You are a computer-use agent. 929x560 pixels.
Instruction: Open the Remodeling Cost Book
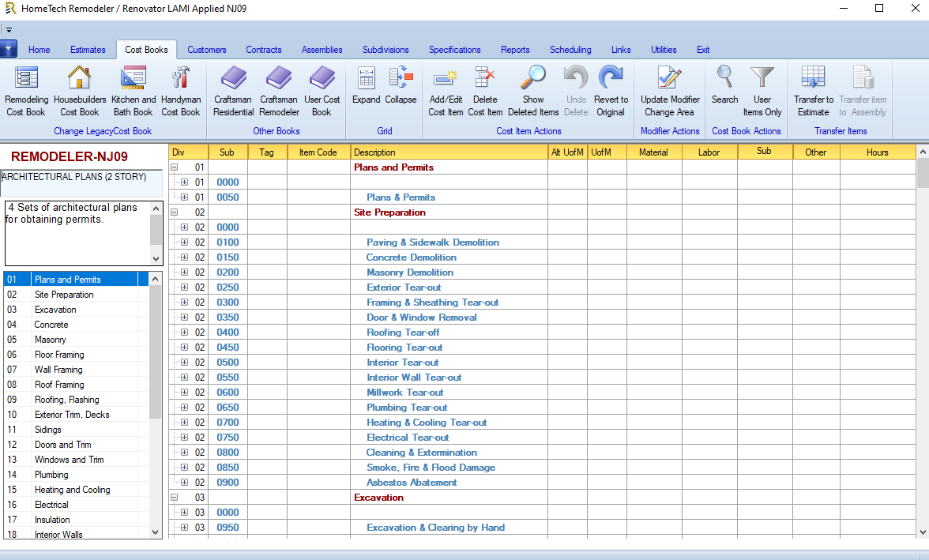26,91
